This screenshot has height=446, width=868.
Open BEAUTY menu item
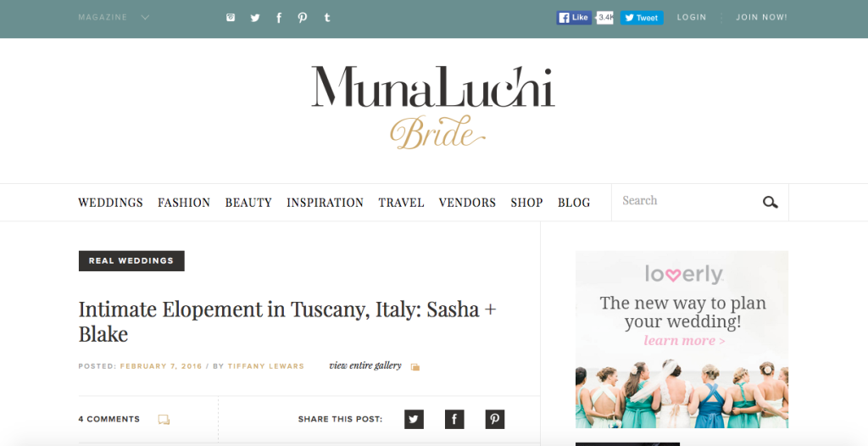(x=248, y=203)
